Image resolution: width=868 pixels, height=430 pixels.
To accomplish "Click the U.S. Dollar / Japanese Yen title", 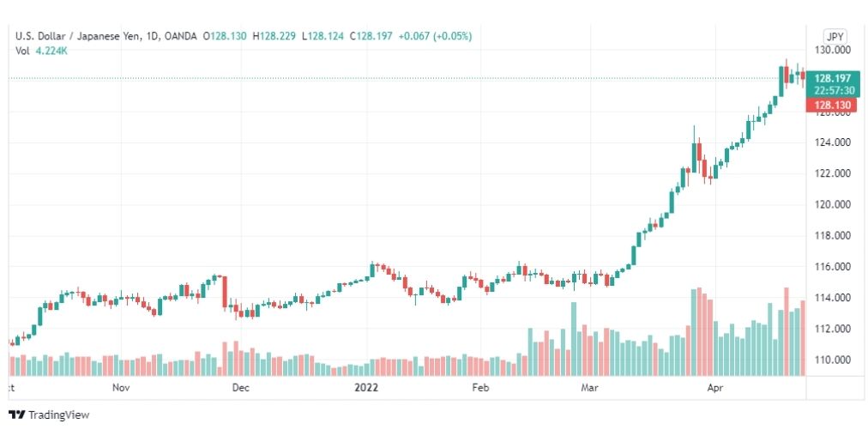I will coord(79,36).
